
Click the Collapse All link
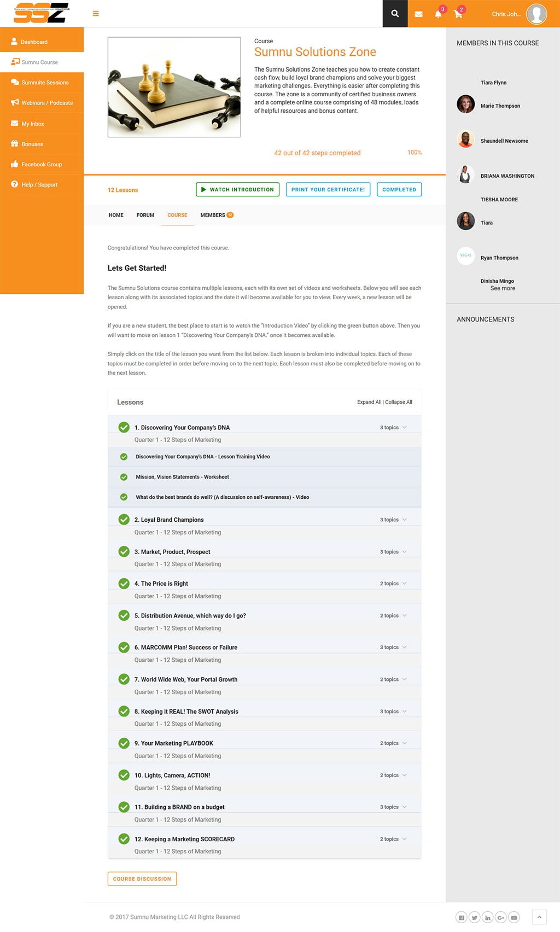(399, 402)
